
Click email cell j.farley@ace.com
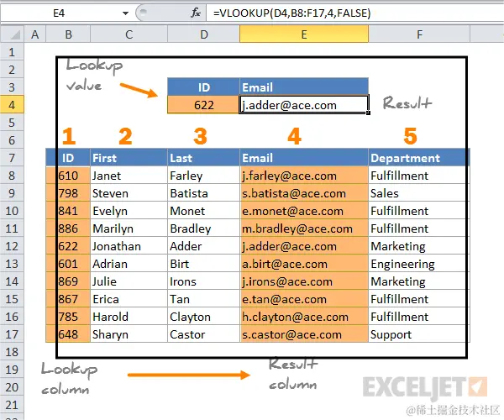(x=304, y=176)
